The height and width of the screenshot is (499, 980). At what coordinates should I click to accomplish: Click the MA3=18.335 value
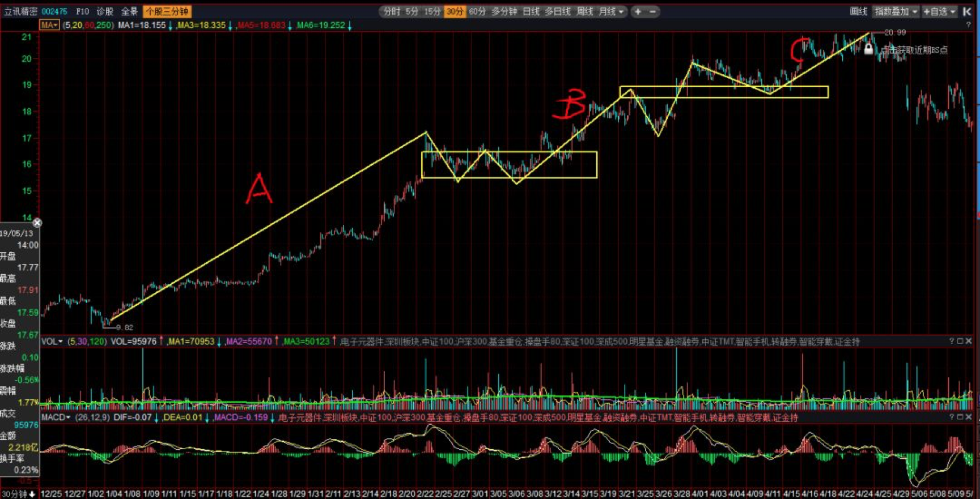pos(201,25)
